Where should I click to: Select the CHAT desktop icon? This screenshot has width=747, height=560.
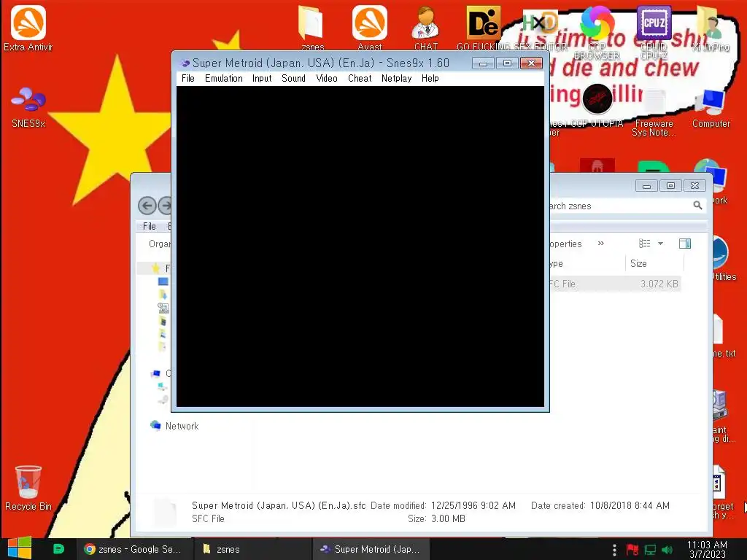point(426,27)
